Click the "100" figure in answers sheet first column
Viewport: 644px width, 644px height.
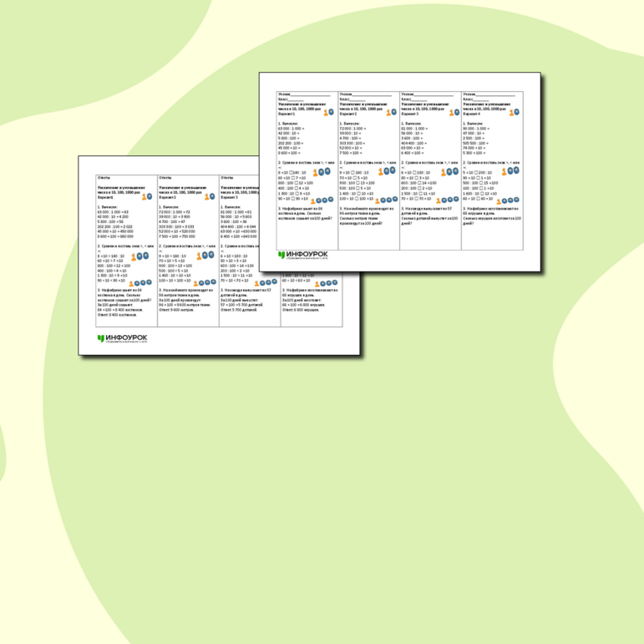(142, 254)
